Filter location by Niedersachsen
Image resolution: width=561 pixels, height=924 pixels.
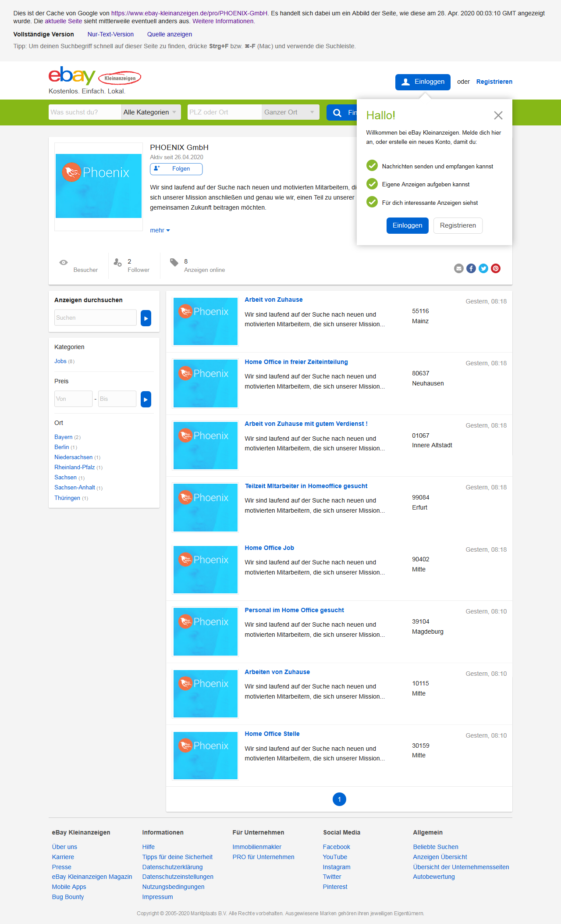pos(74,457)
